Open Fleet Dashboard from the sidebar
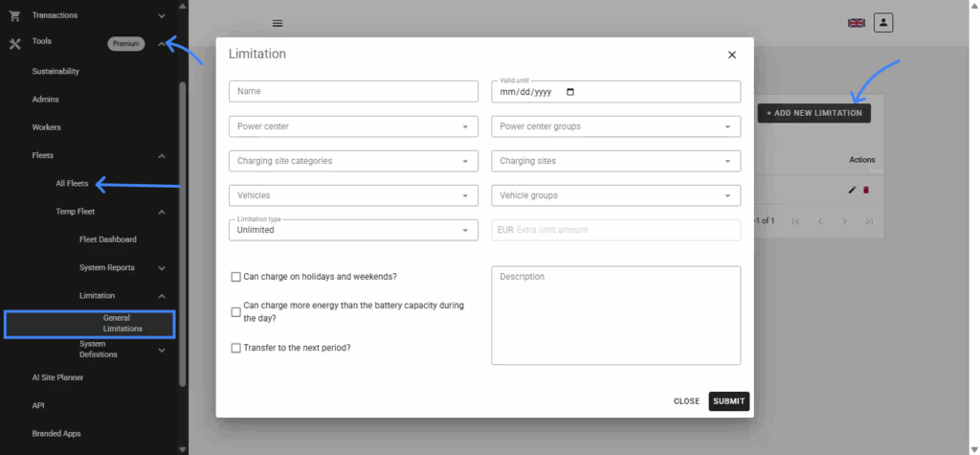Screen dimensions: 980x455 pyautogui.click(x=107, y=239)
